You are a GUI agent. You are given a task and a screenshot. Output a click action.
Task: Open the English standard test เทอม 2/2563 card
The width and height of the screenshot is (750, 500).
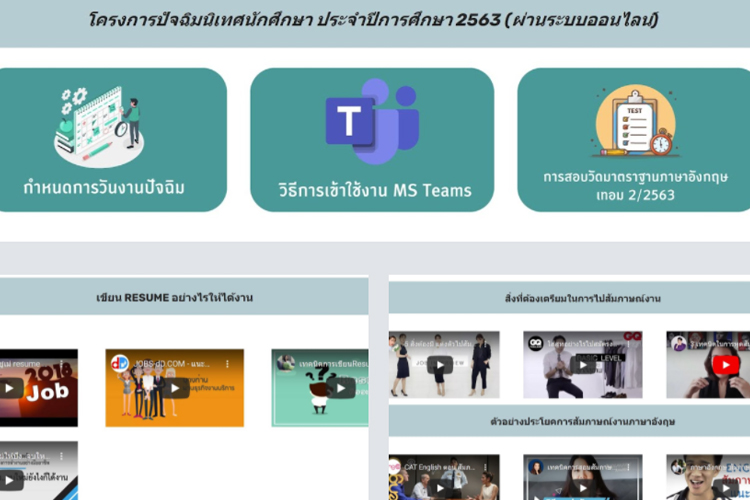click(x=634, y=140)
